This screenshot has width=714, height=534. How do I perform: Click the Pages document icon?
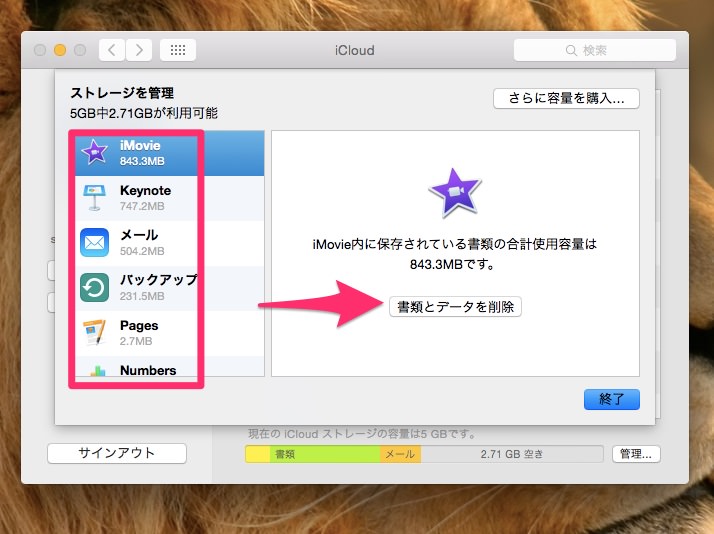coord(94,332)
